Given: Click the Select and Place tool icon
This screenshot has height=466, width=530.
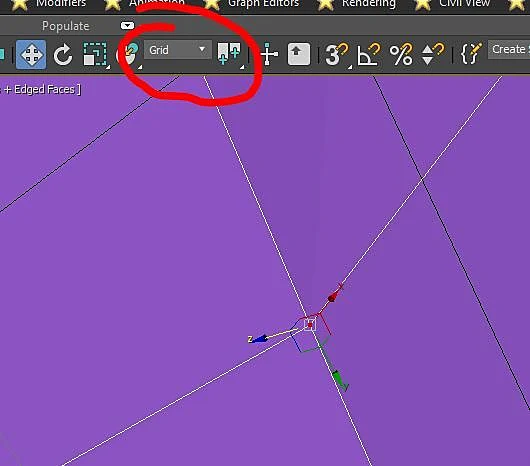Looking at the screenshot, I should (x=129, y=54).
